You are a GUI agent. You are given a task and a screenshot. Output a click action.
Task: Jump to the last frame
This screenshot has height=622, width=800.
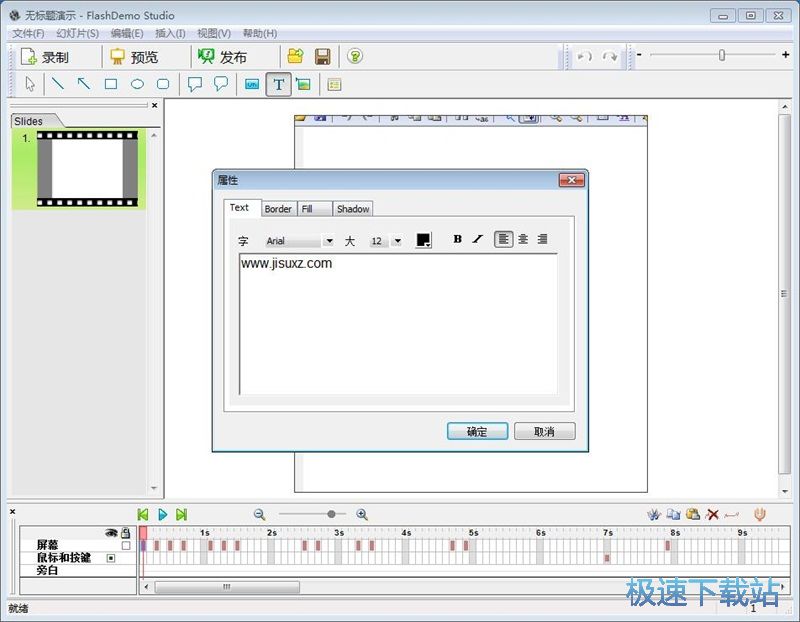pos(181,514)
